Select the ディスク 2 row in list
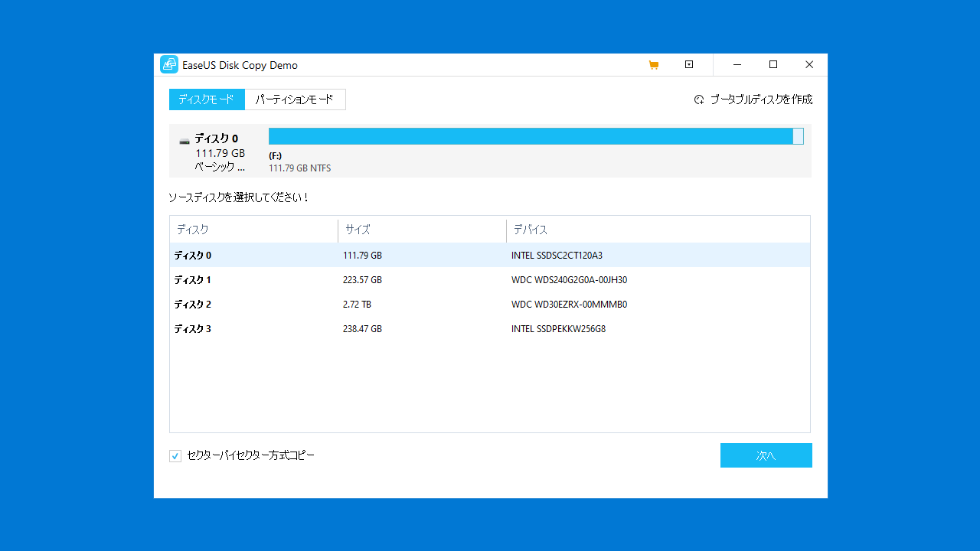 coord(490,304)
